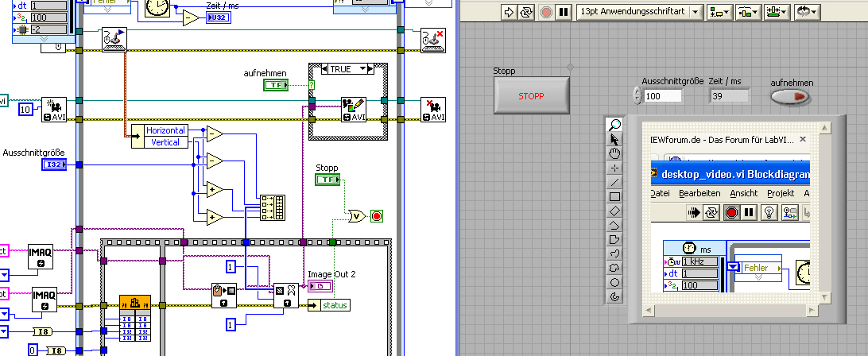The width and height of the screenshot is (868, 356).
Task: Click the aufnehmen boolean terminal in the diagram
Action: pyautogui.click(x=276, y=85)
